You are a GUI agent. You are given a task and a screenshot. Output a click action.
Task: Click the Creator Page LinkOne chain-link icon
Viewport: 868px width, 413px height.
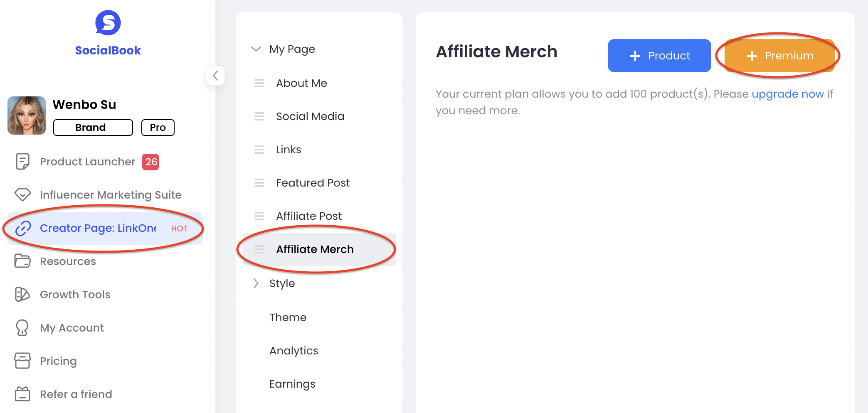tap(23, 228)
